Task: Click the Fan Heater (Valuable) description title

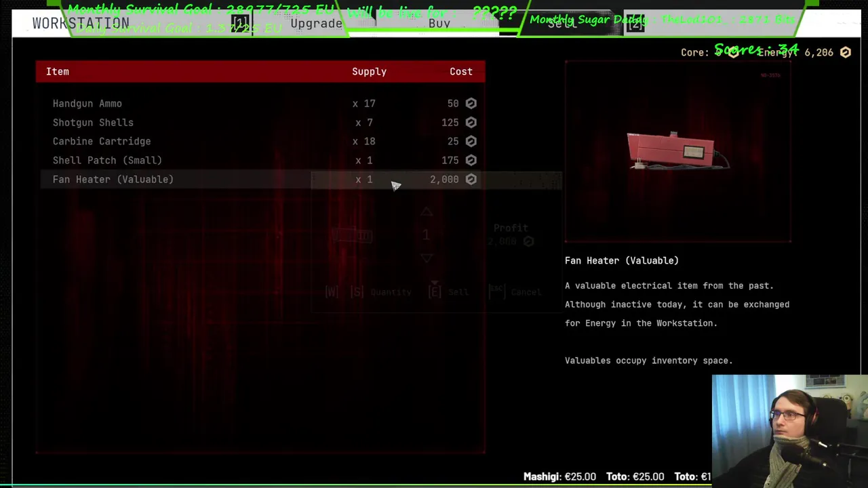Action: [x=622, y=260]
